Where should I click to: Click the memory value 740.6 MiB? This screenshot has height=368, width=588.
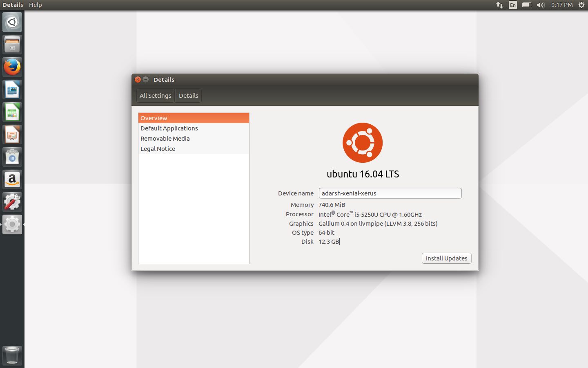tap(332, 205)
